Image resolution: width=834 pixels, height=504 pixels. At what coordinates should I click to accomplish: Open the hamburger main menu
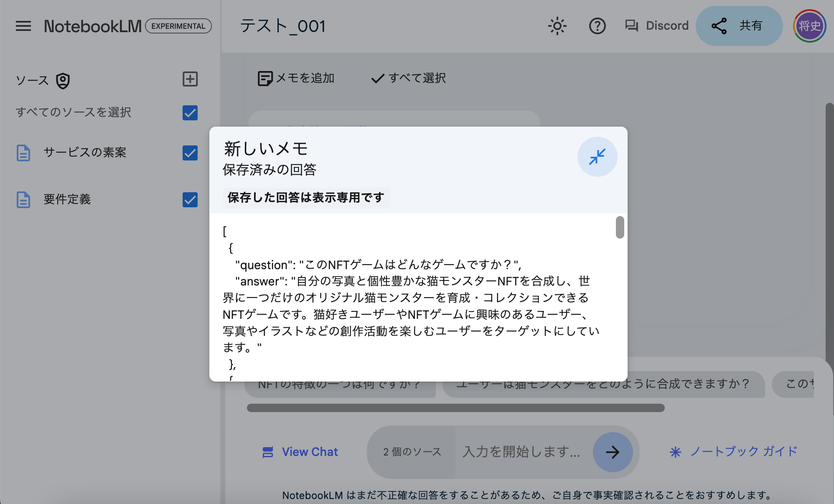23,26
